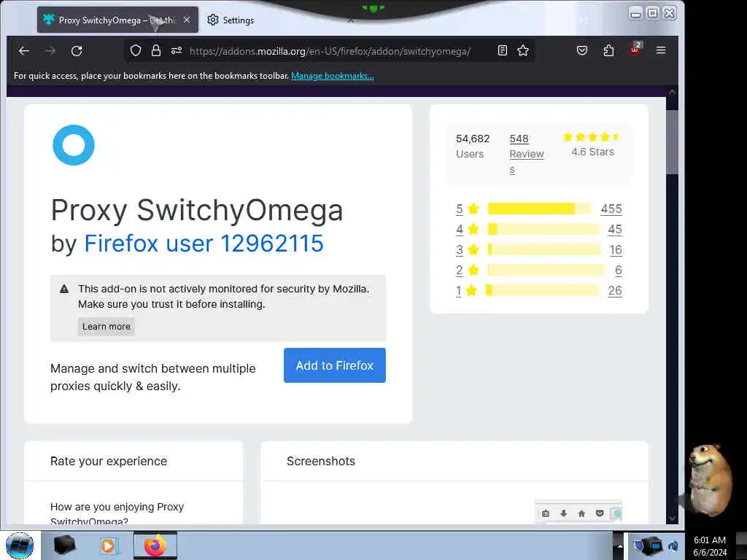
Task: Click the 54,682 Users count text
Action: tap(473, 146)
